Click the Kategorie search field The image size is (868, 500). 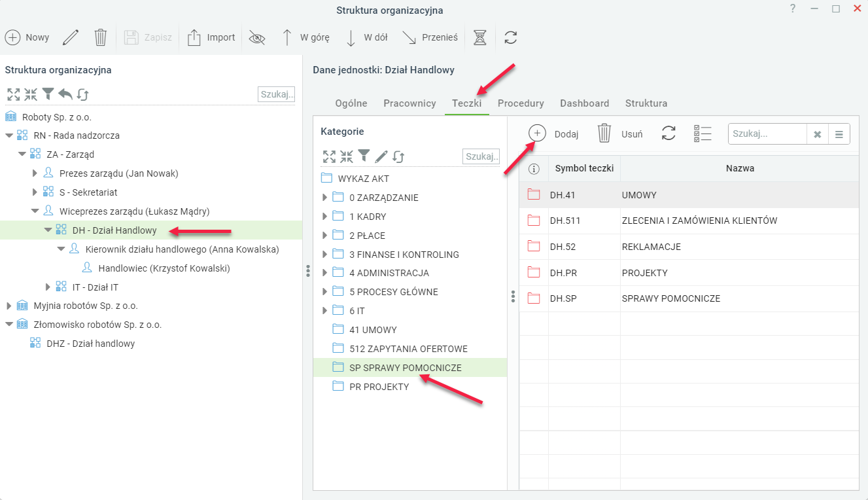481,156
